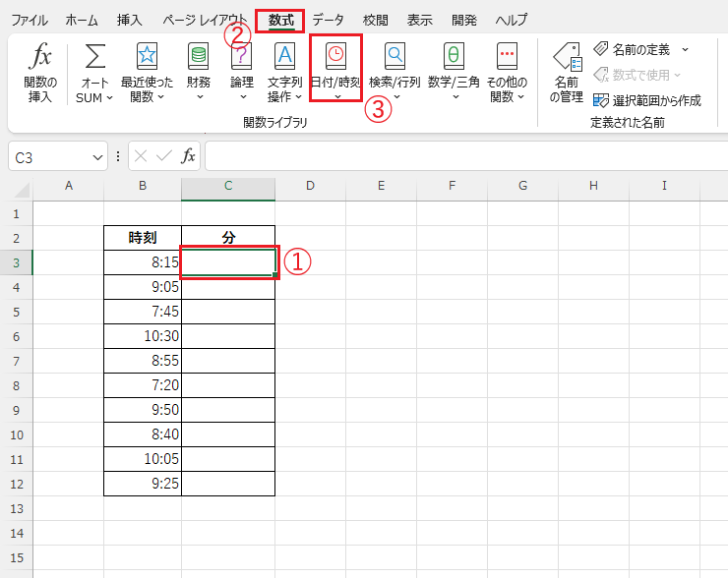Viewport: 728px width, 578px height.
Task: Open the Lookup (検索/行列) functions icon
Action: [394, 56]
